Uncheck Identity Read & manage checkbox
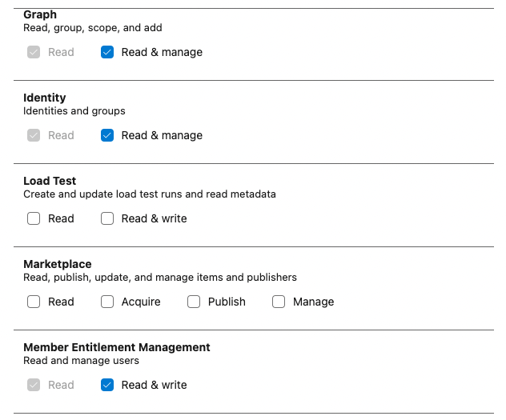The height and width of the screenshot is (420, 506). point(107,136)
